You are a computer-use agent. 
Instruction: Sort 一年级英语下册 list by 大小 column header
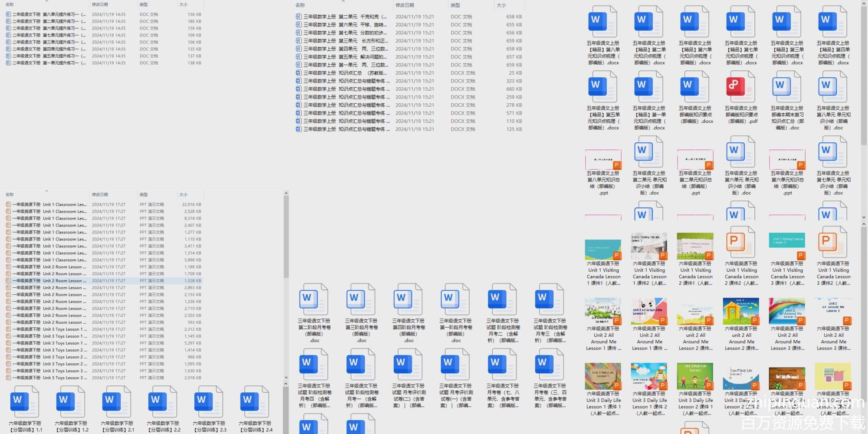pyautogui.click(x=184, y=194)
